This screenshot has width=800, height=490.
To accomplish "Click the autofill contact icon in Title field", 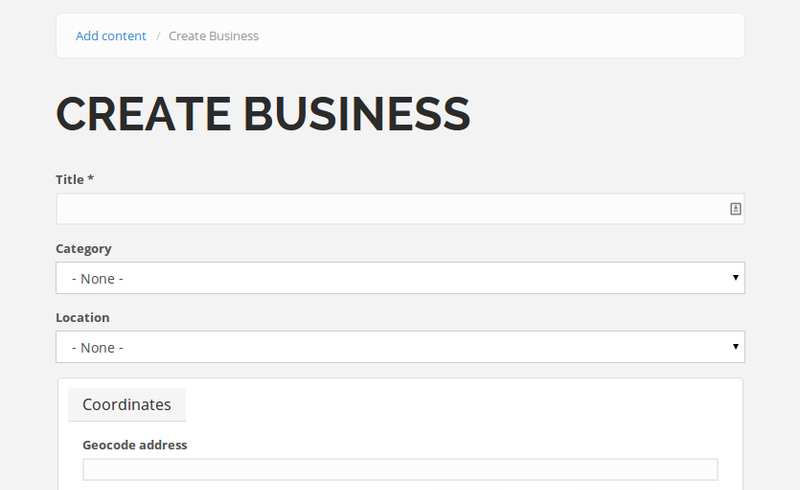I will 735,209.
